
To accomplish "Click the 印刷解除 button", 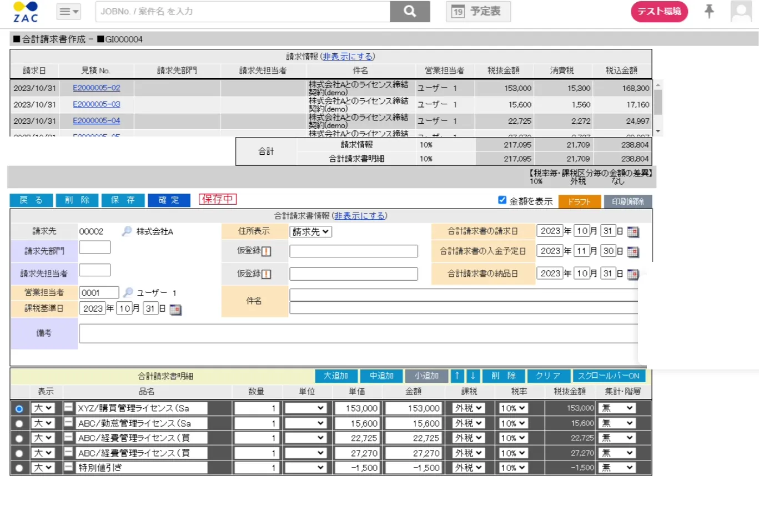I will coord(628,202).
